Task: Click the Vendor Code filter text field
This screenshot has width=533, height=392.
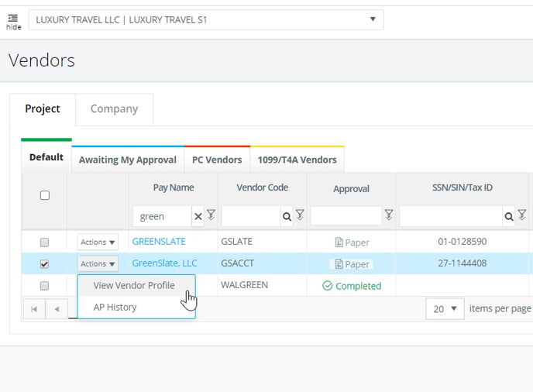Action: pos(251,216)
